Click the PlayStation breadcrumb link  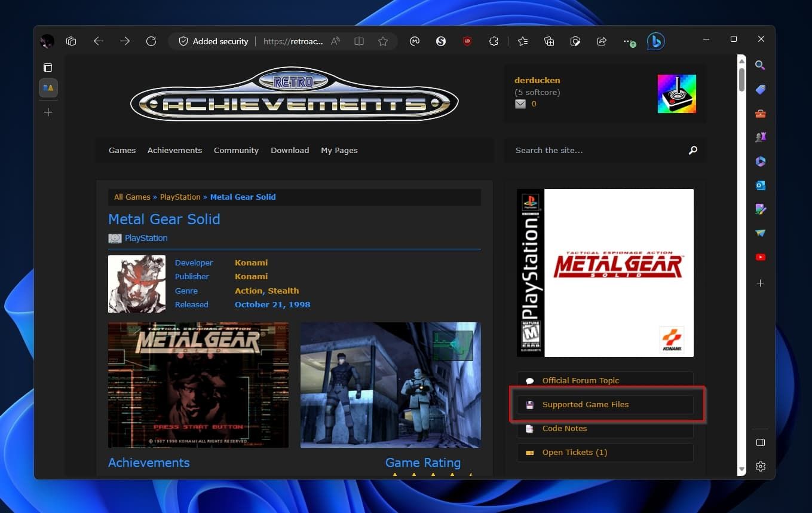pos(180,197)
